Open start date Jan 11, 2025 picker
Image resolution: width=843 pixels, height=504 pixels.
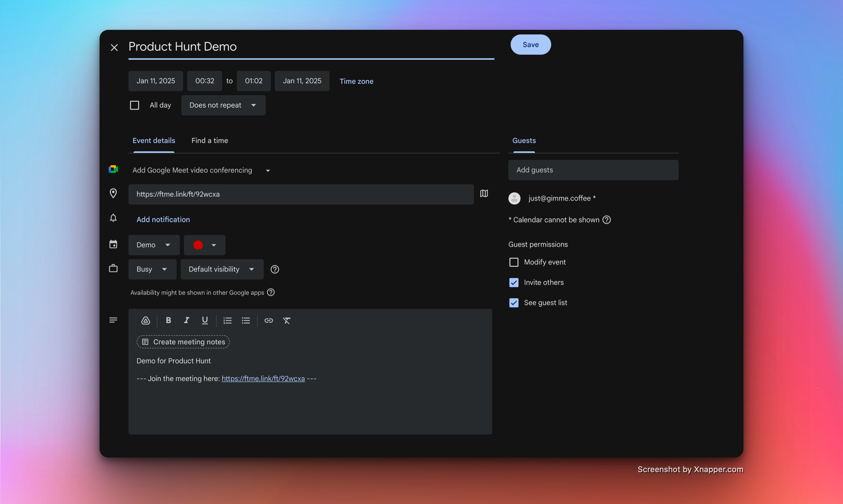[x=156, y=81]
